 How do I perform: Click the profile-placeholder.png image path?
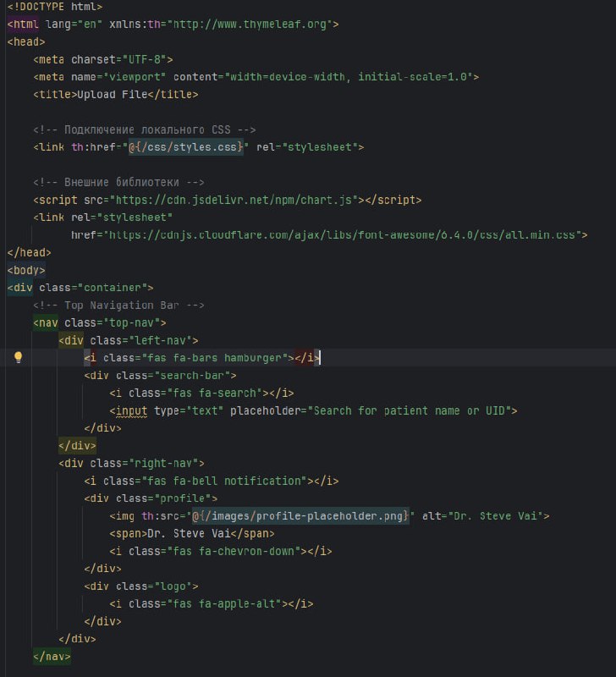(x=300, y=516)
